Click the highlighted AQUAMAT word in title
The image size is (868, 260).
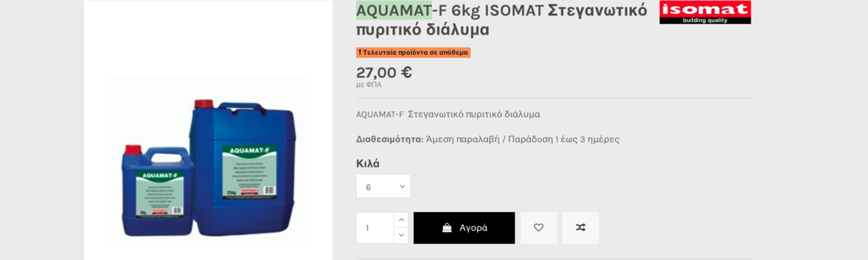tap(394, 10)
